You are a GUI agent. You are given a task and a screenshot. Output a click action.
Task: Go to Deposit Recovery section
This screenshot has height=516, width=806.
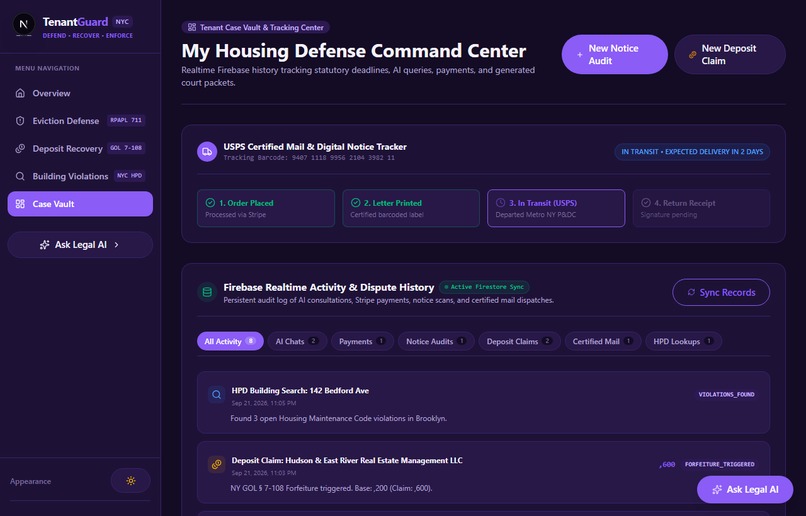(x=80, y=149)
